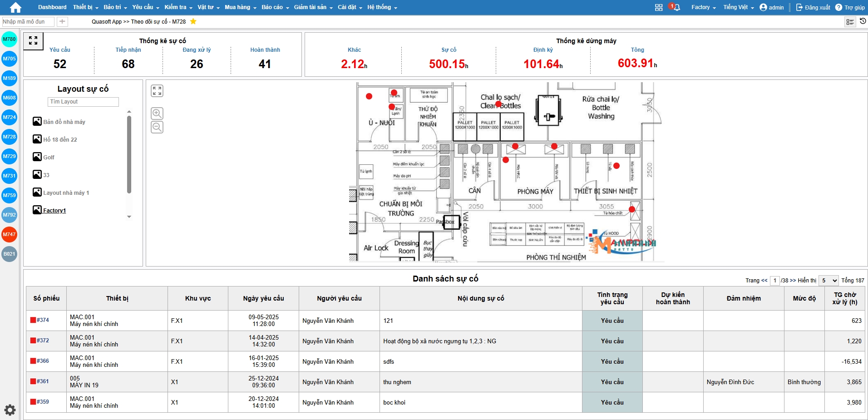This screenshot has width=868, height=420.
Task: Click layout list scrollbar up arrow
Action: [x=129, y=112]
